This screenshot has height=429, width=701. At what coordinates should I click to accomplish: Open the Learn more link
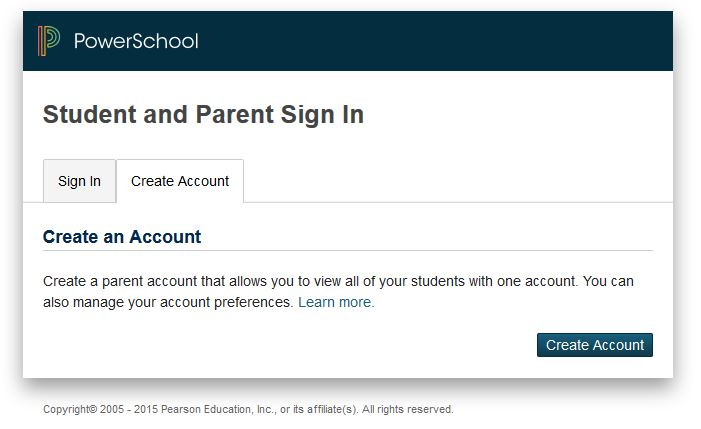(336, 302)
